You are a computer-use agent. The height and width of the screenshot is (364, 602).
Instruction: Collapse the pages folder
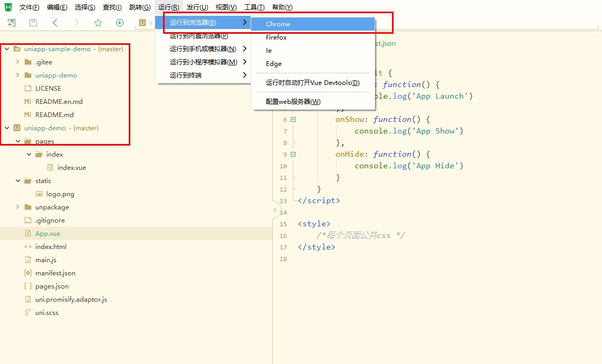pyautogui.click(x=18, y=141)
